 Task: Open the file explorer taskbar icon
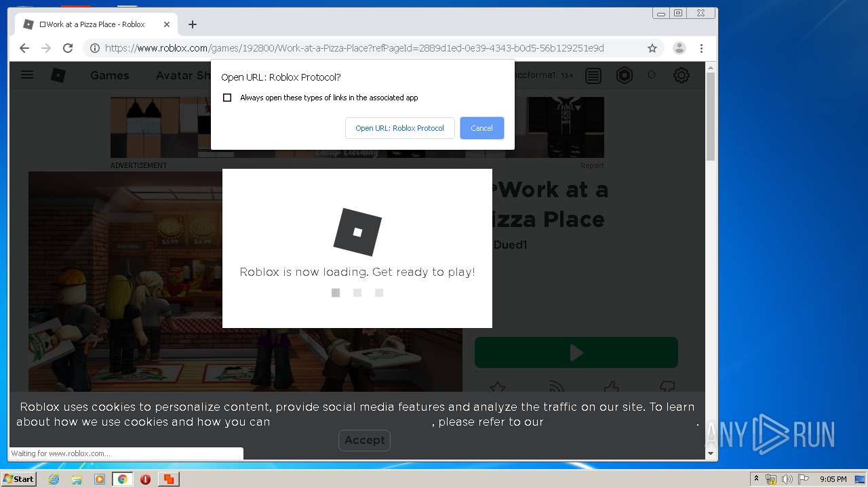(77, 479)
